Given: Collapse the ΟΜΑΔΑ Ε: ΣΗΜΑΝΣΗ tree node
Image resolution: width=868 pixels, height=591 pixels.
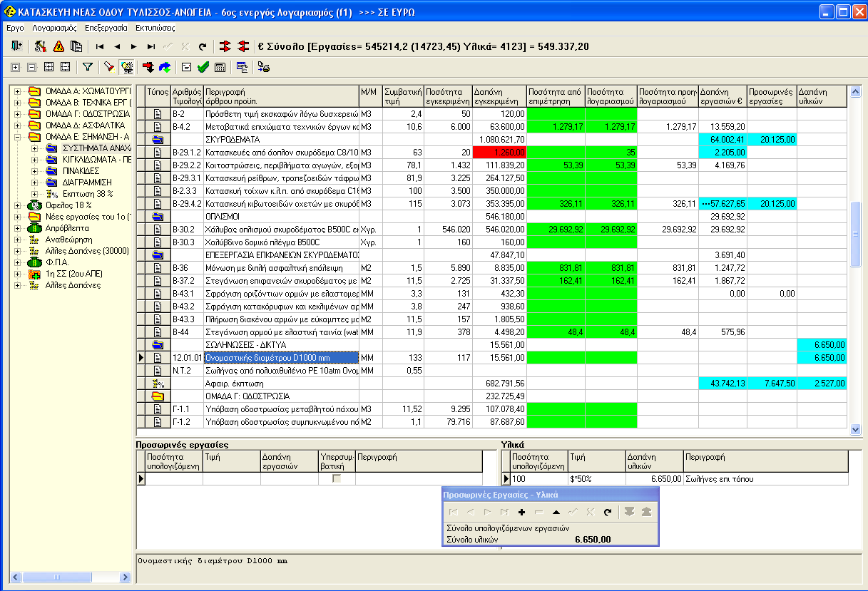Looking at the screenshot, I should [17, 137].
